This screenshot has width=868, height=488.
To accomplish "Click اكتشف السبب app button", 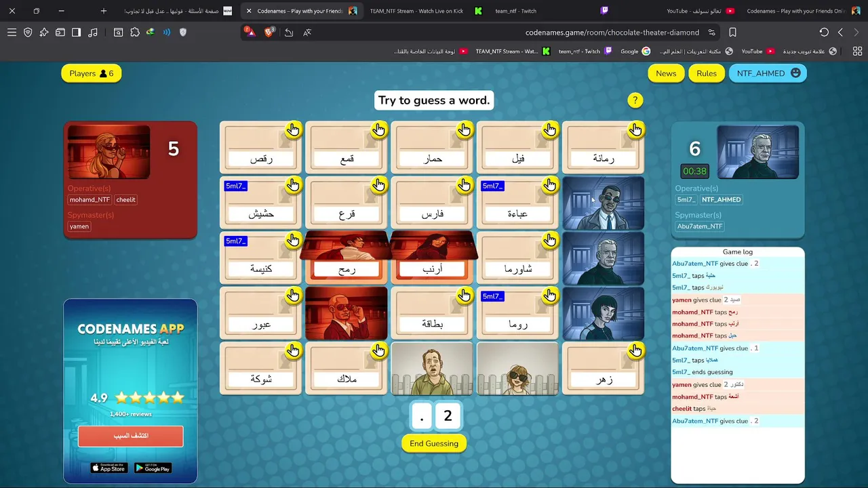I will (130, 436).
